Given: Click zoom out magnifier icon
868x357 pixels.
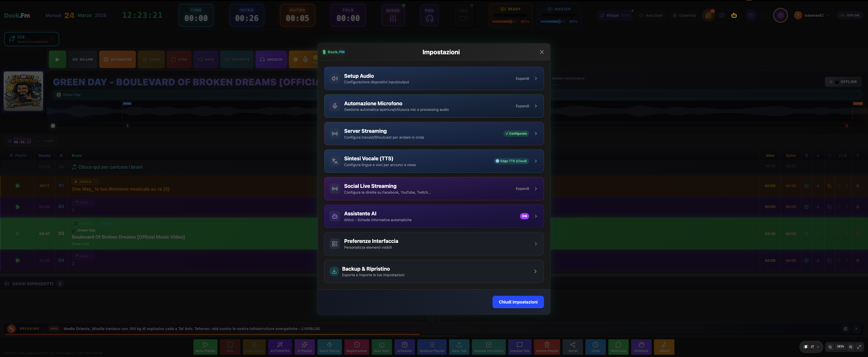Looking at the screenshot, I should click(x=830, y=347).
